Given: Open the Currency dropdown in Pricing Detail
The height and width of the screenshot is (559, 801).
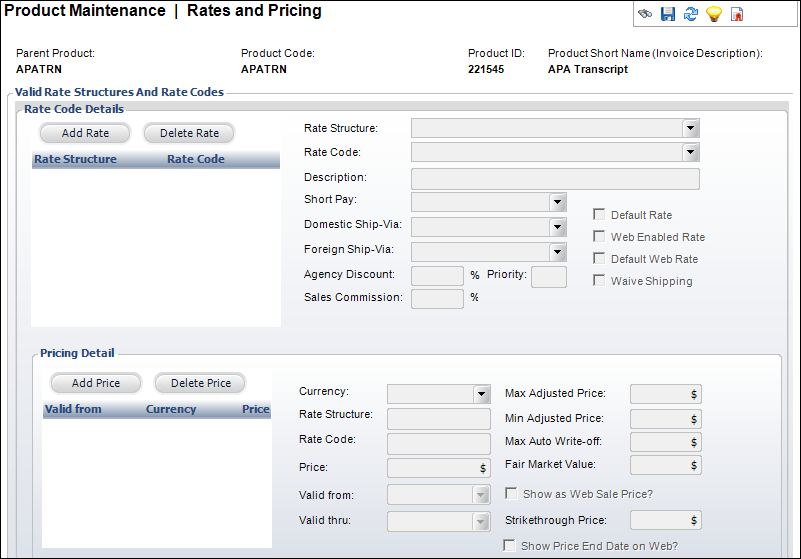Looking at the screenshot, I should pos(481,394).
